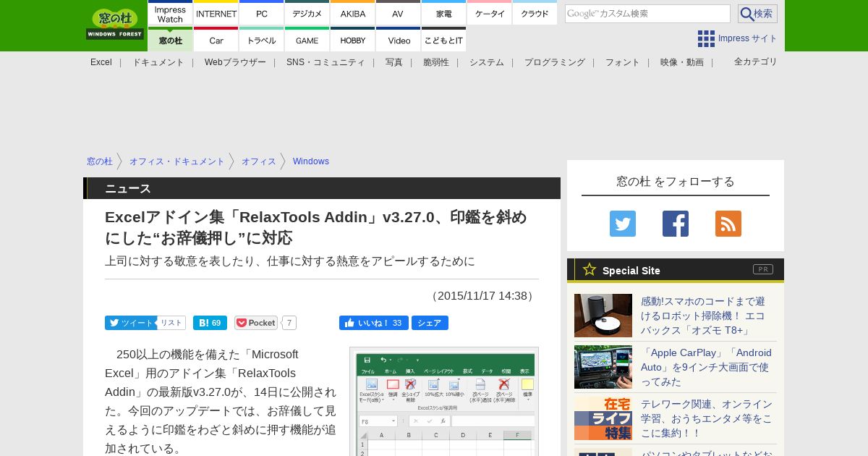Open the AKIBA tab
868x456 pixels.
[x=352, y=14]
